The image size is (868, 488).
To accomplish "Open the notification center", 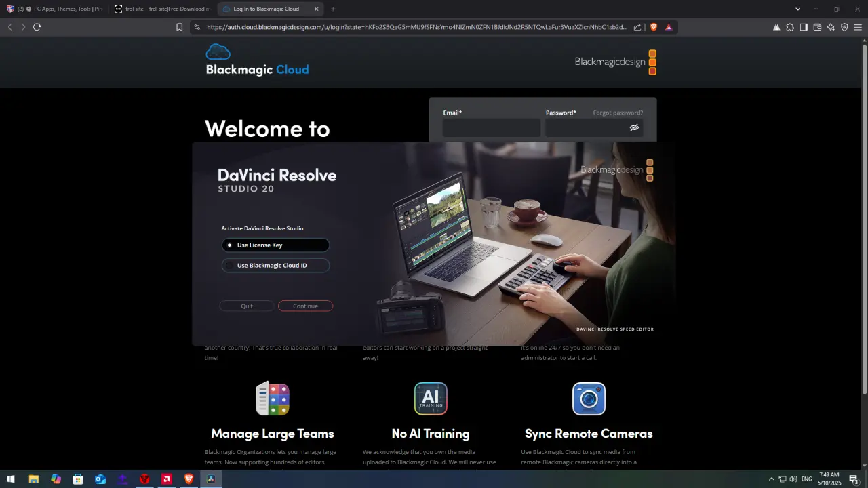I will [x=854, y=479].
